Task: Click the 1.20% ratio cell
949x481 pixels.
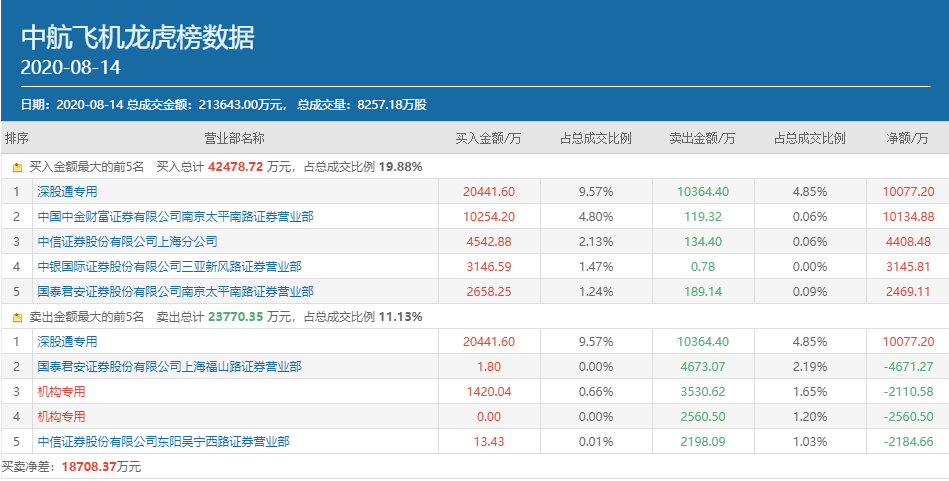Action: pyautogui.click(x=810, y=417)
